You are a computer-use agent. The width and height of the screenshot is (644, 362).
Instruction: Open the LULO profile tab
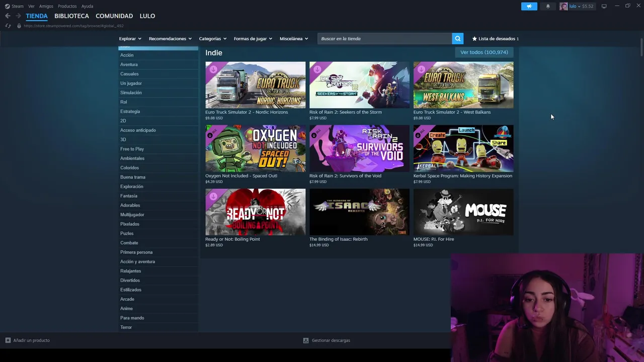pyautogui.click(x=147, y=16)
